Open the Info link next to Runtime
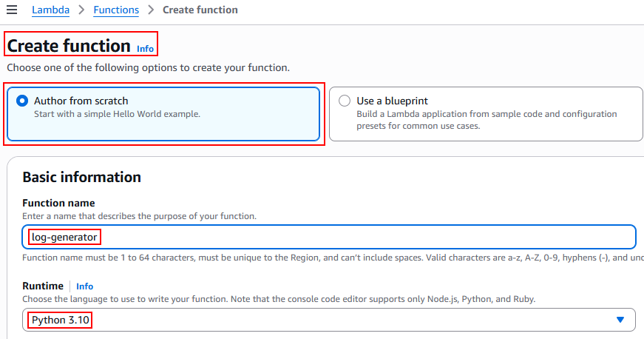The width and height of the screenshot is (644, 339). [x=85, y=286]
